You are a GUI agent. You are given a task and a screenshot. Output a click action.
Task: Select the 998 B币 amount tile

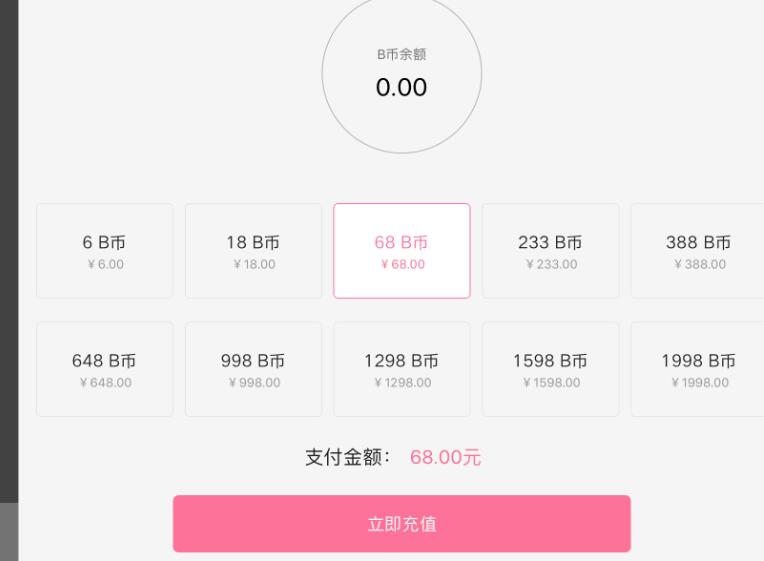coord(253,369)
